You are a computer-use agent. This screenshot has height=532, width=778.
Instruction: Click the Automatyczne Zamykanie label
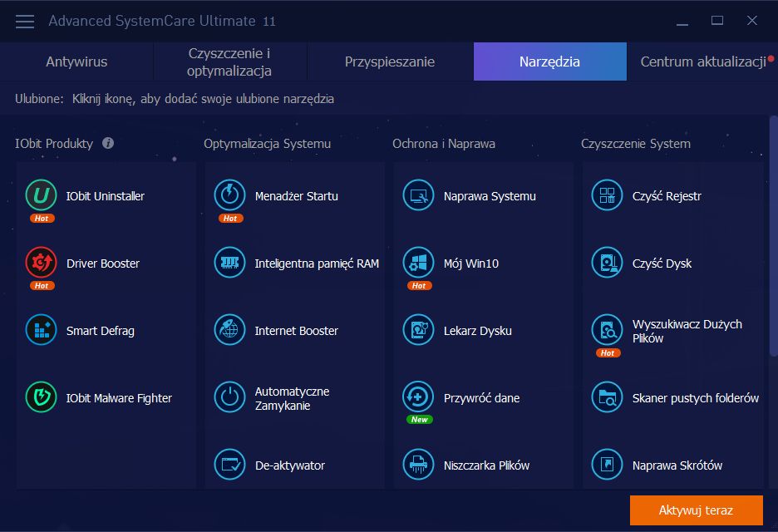pos(292,398)
